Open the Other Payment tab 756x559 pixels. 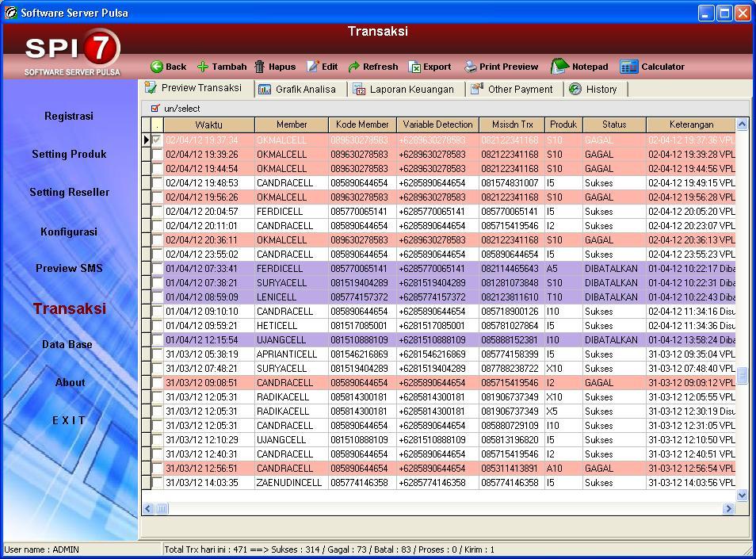tap(515, 90)
